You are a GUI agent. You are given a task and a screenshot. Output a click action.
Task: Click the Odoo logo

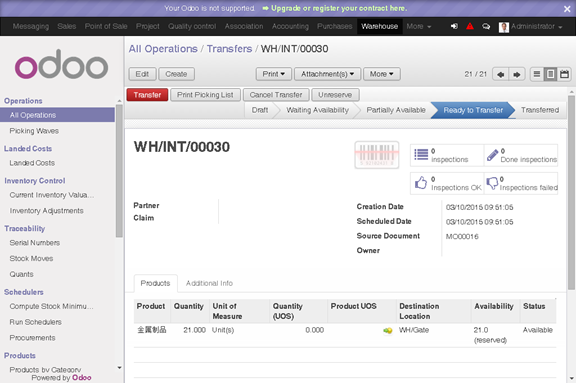61,64
